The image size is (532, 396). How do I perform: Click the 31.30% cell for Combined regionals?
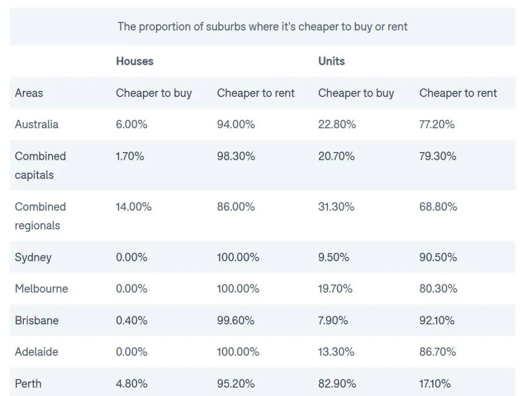(x=336, y=207)
